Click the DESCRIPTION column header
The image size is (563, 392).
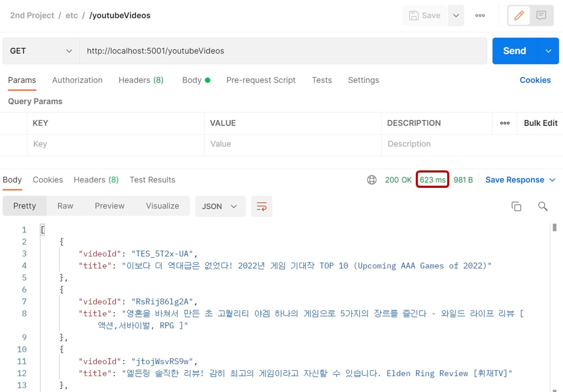[414, 123]
